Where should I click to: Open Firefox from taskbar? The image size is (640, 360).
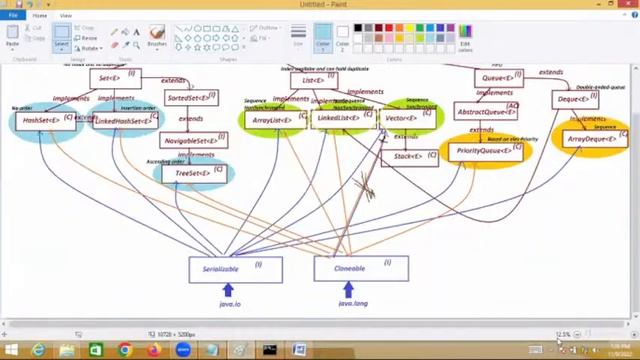154,350
